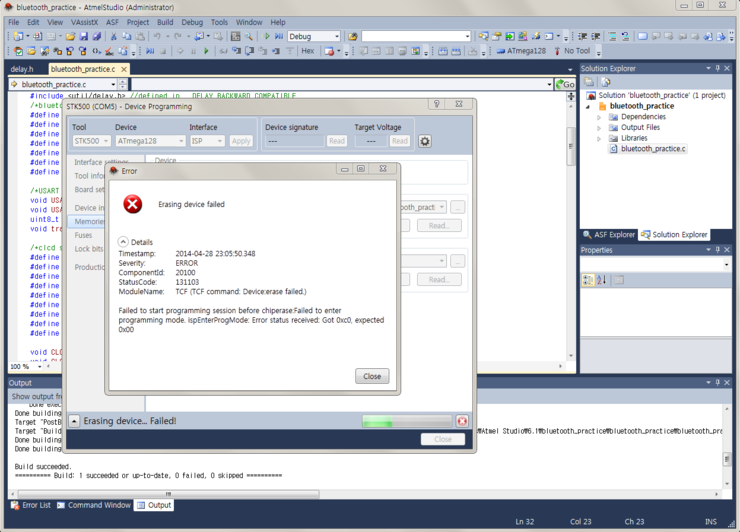The width and height of the screenshot is (740, 532).
Task: Click the red error icon beside progress bar
Action: (462, 421)
